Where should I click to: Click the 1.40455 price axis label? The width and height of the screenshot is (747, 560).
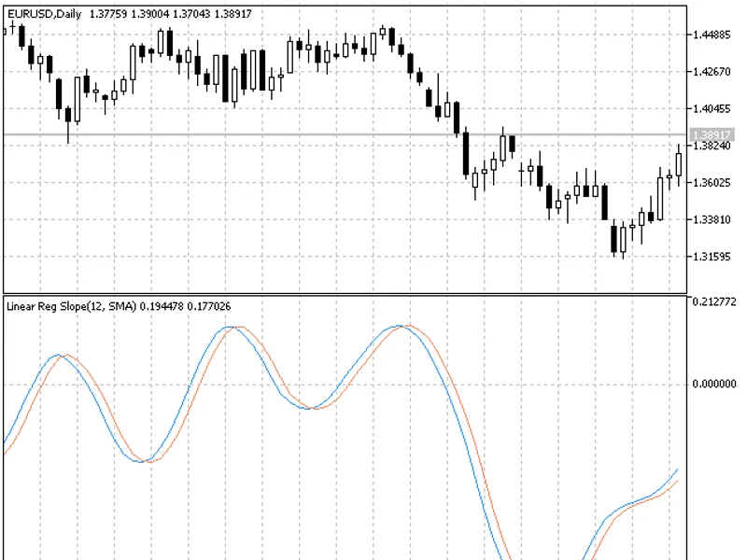[712, 108]
